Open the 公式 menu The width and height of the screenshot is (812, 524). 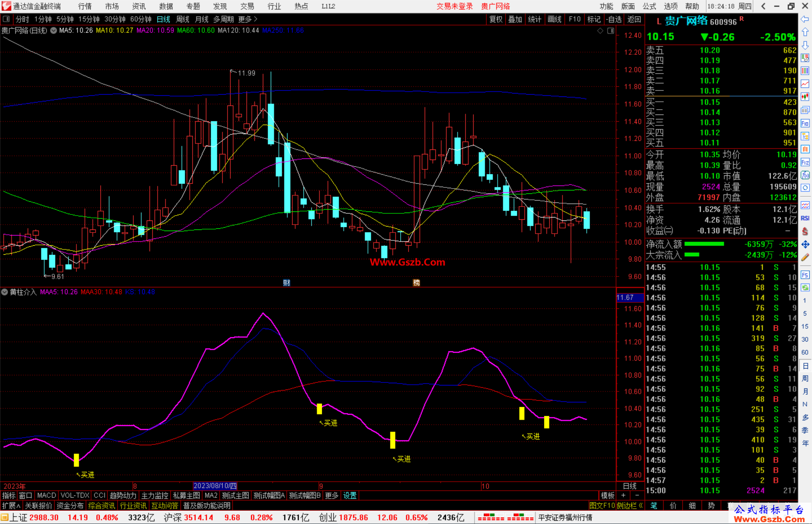649,6
